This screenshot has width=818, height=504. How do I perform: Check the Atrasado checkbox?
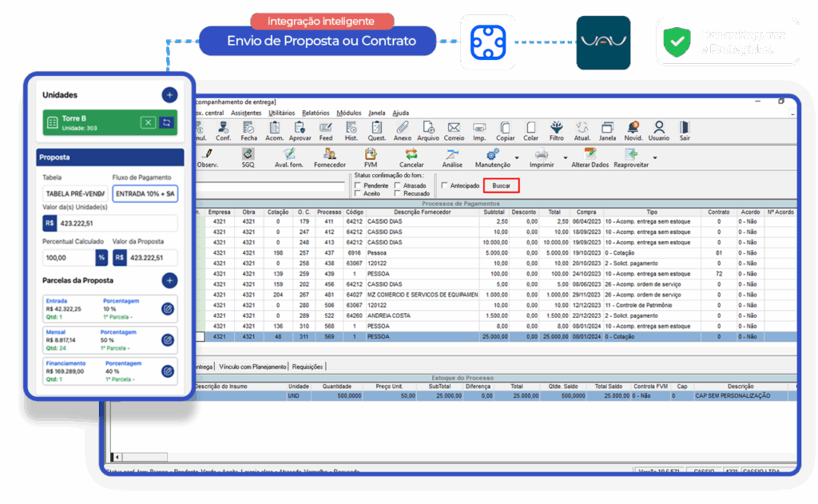click(397, 185)
